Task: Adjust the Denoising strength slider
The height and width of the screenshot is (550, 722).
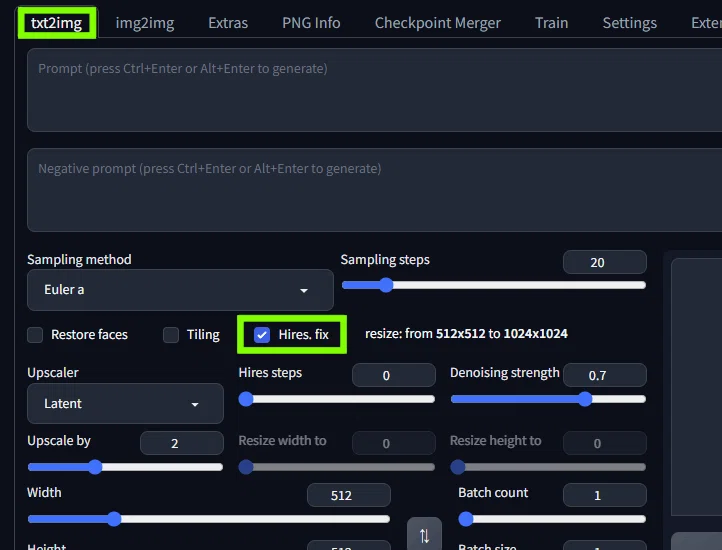Action: [x=548, y=399]
